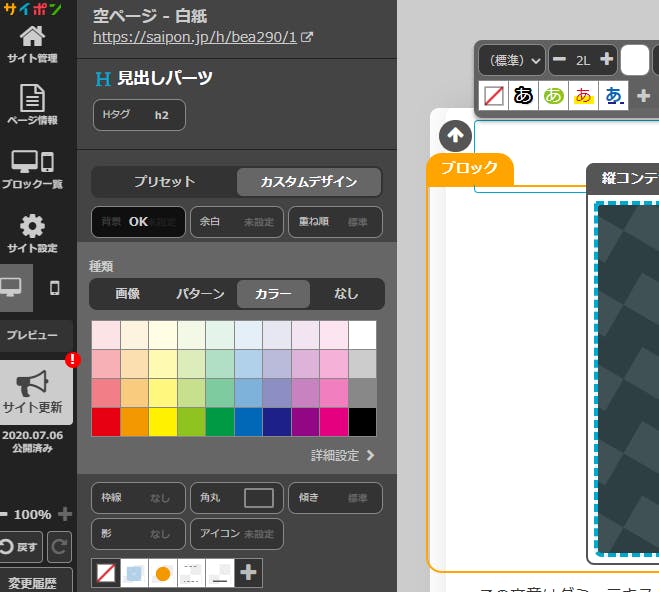Click the プレビュー button
Screen dimensions: 659x592
point(33,335)
